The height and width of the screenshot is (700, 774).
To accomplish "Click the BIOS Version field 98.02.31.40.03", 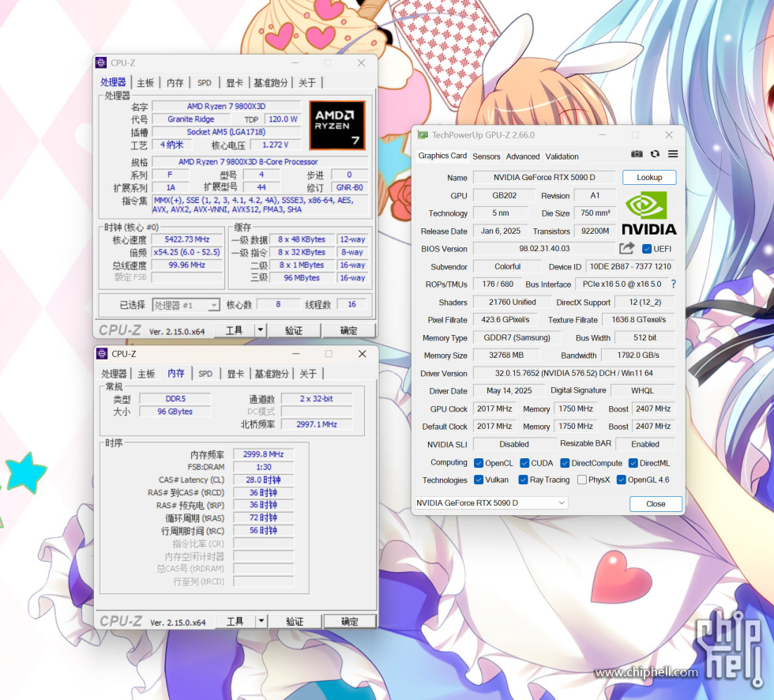I will point(544,248).
